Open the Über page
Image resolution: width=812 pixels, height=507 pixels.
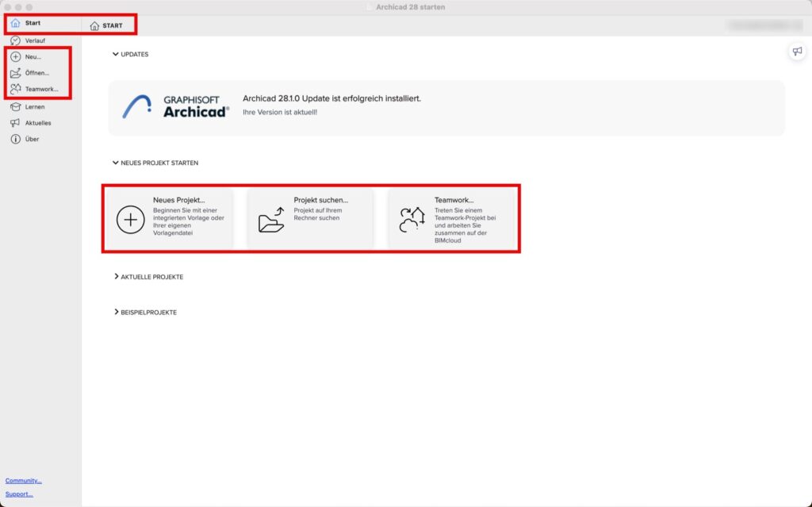32,139
